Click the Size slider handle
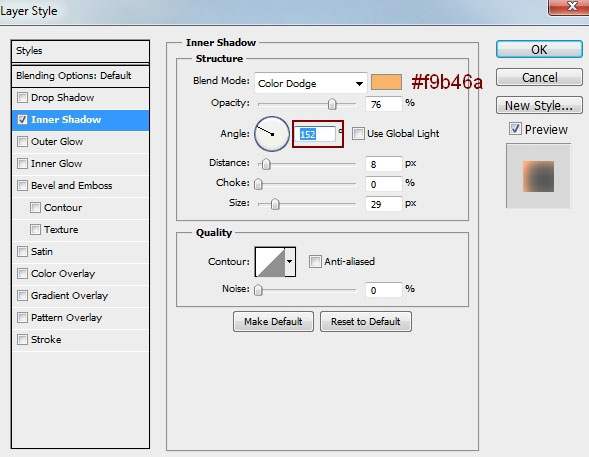 (275, 204)
